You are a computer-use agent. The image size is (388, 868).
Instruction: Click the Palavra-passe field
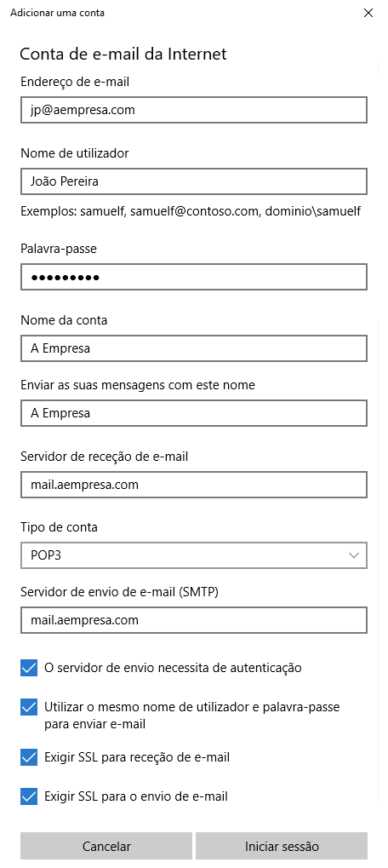[194, 278]
